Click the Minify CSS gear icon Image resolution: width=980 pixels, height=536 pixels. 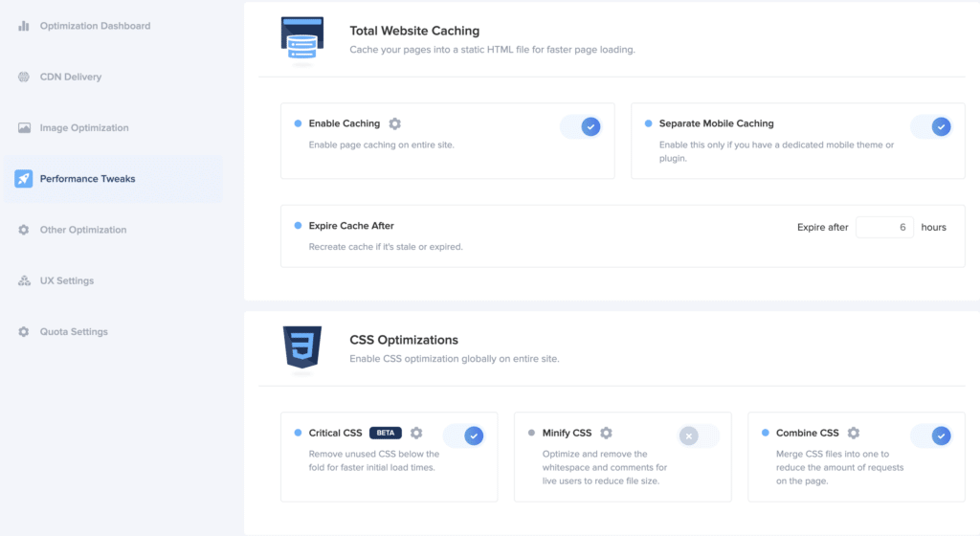607,434
